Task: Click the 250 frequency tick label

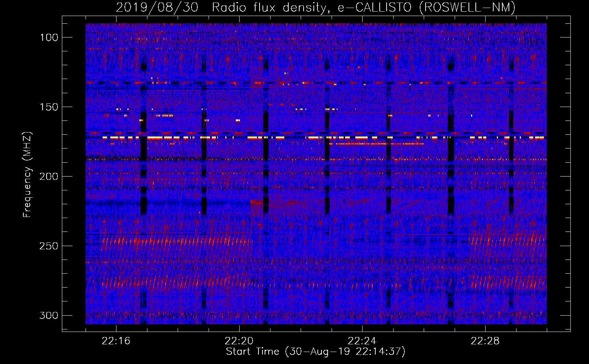Action: point(49,246)
